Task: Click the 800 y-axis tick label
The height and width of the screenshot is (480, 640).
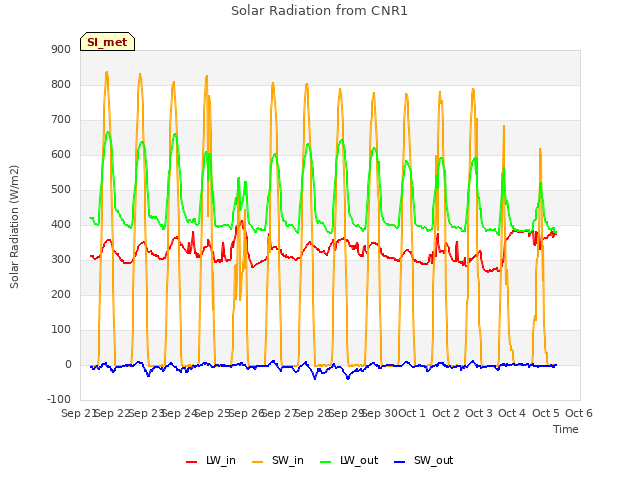Action: (x=61, y=84)
